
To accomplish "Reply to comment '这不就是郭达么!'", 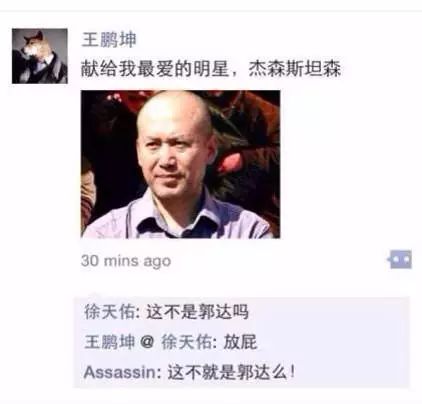I will (x=231, y=372).
